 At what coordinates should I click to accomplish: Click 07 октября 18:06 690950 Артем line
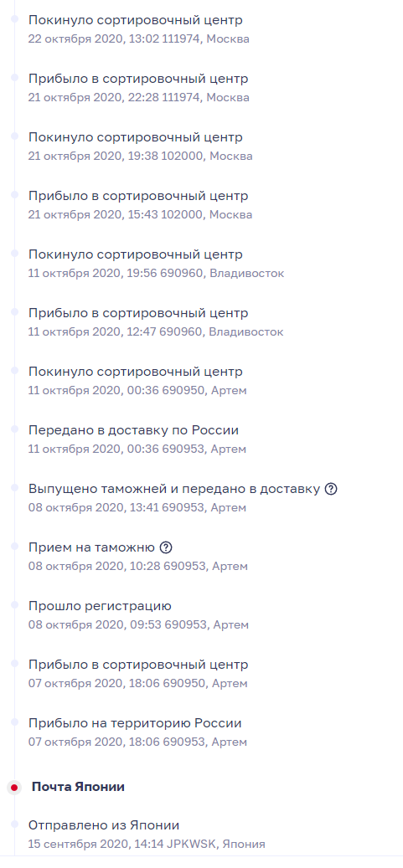(137, 683)
